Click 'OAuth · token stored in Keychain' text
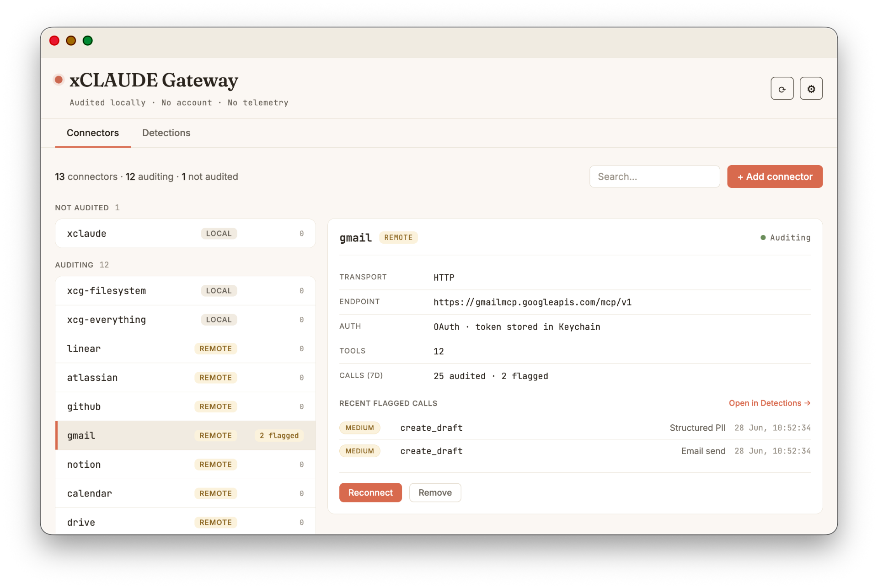 coord(517,327)
